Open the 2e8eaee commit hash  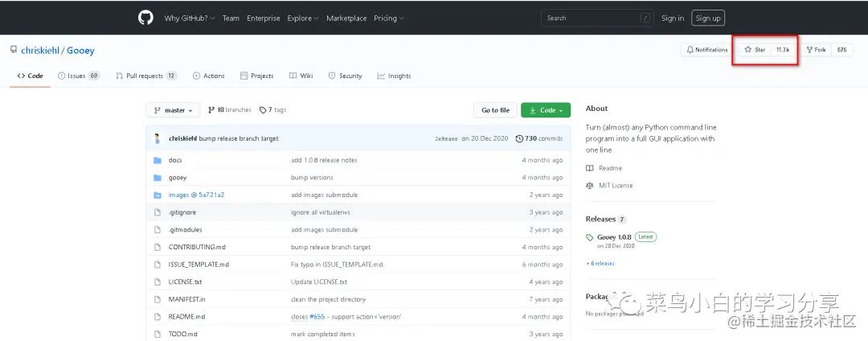(446, 139)
